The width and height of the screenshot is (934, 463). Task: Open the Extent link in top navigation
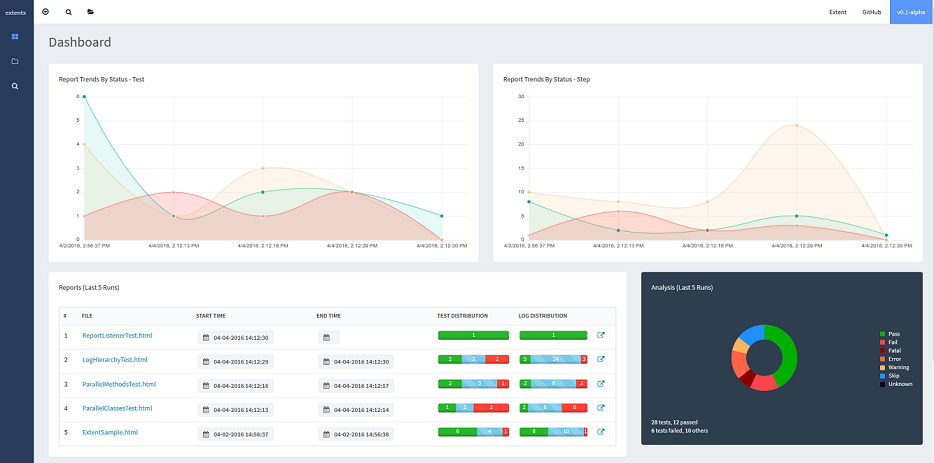point(837,12)
